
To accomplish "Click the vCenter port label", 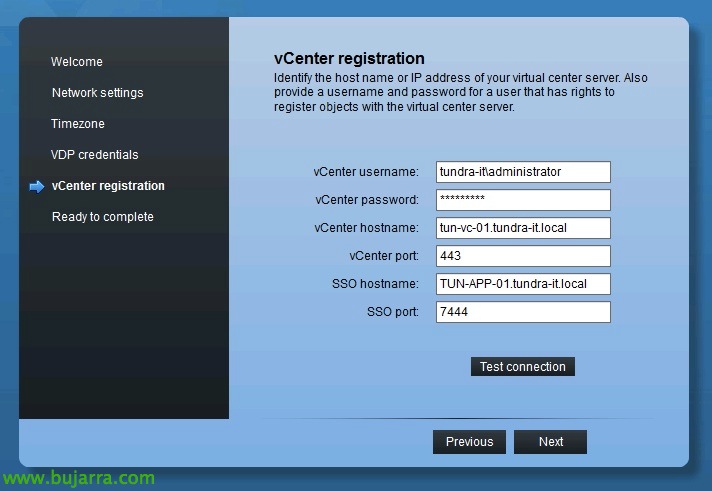I will point(384,256).
